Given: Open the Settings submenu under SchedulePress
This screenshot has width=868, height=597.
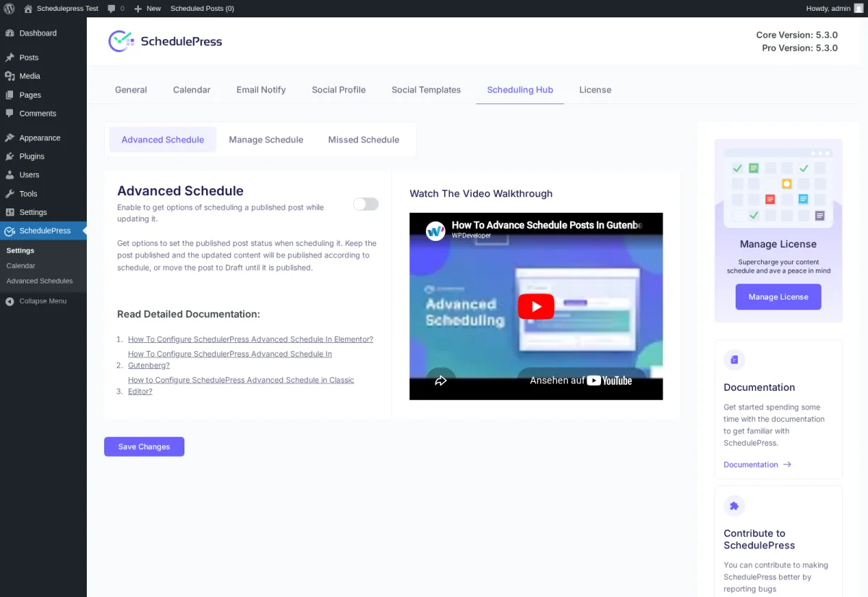Looking at the screenshot, I should [20, 250].
